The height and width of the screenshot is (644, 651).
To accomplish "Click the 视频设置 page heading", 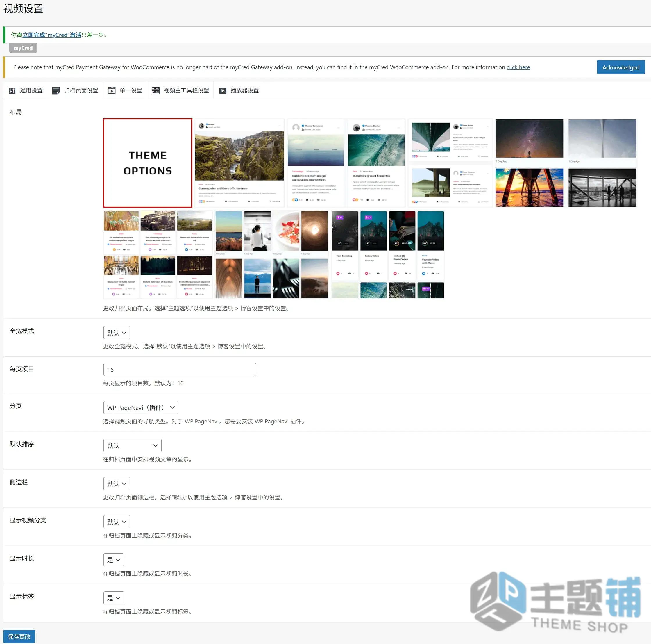I will (23, 8).
